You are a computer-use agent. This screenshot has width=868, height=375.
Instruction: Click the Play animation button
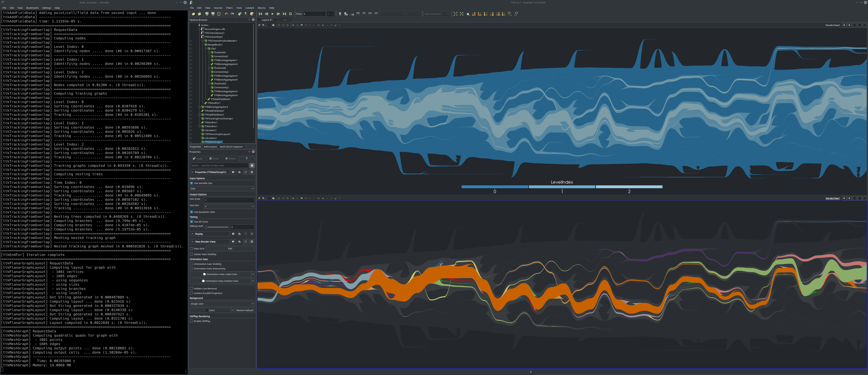[x=272, y=14]
